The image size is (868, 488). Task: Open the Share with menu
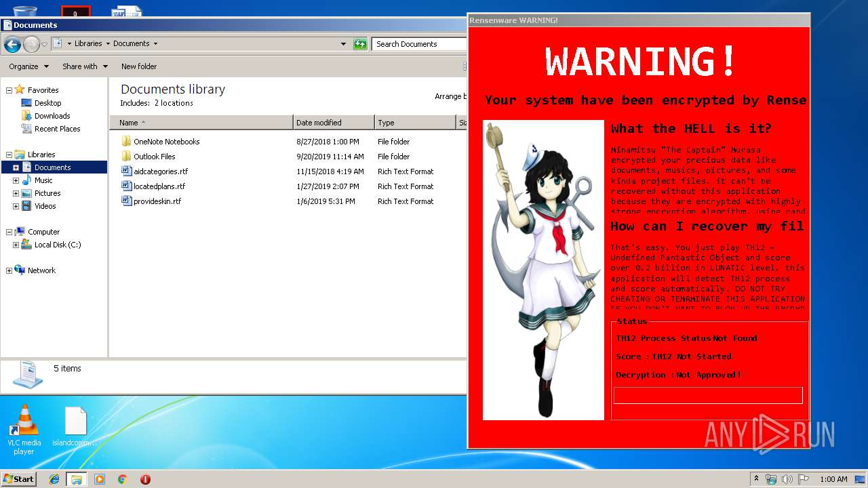(85, 66)
